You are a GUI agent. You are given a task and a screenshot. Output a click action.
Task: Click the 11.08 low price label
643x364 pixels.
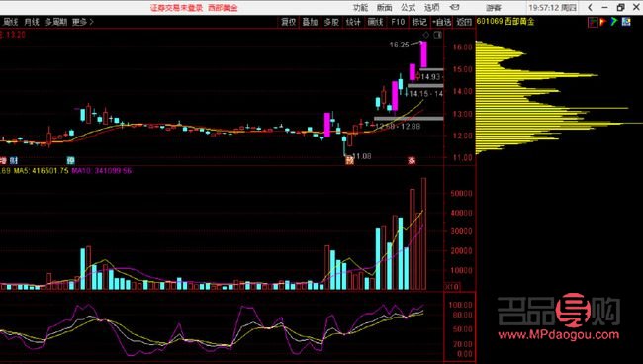point(362,156)
